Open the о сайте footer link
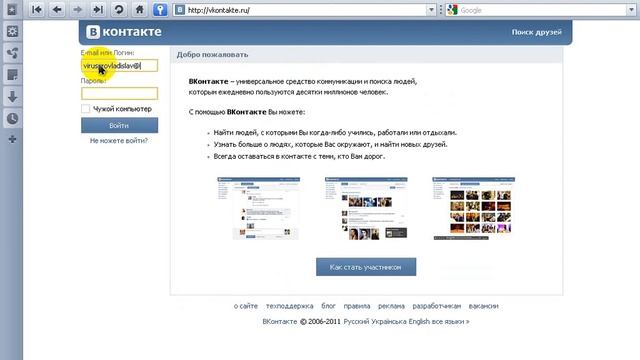640x360 pixels. coord(246,306)
